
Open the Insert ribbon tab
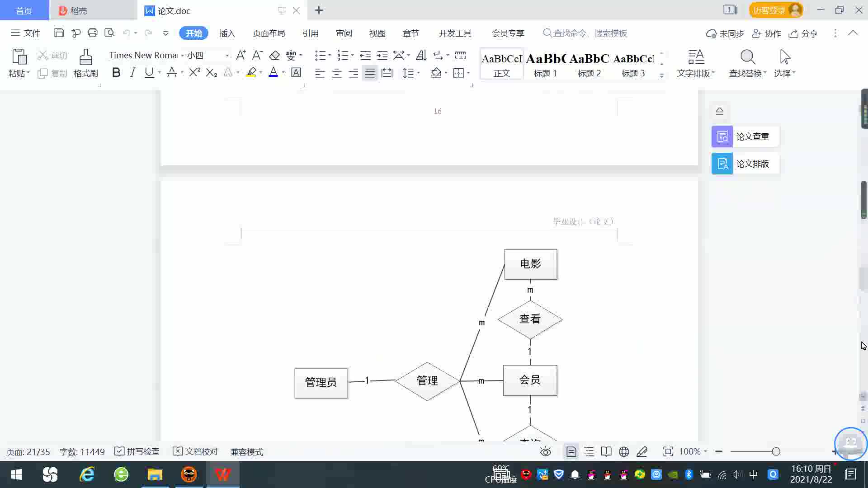pyautogui.click(x=227, y=33)
